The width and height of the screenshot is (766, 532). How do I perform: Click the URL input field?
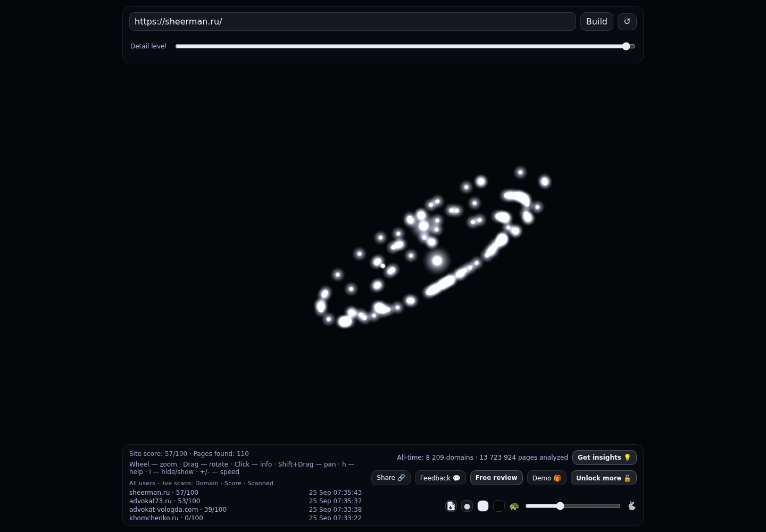click(352, 21)
